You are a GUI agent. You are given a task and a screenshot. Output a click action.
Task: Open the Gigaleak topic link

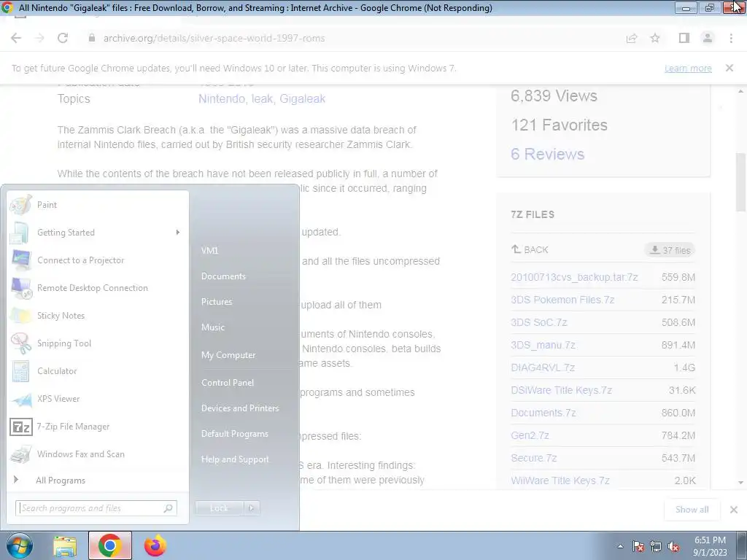point(303,98)
